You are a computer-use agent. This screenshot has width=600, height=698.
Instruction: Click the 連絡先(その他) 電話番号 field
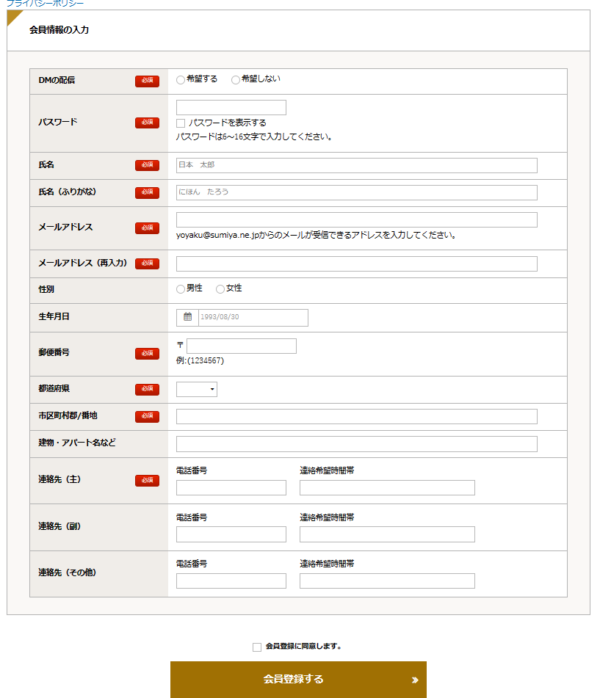231,581
